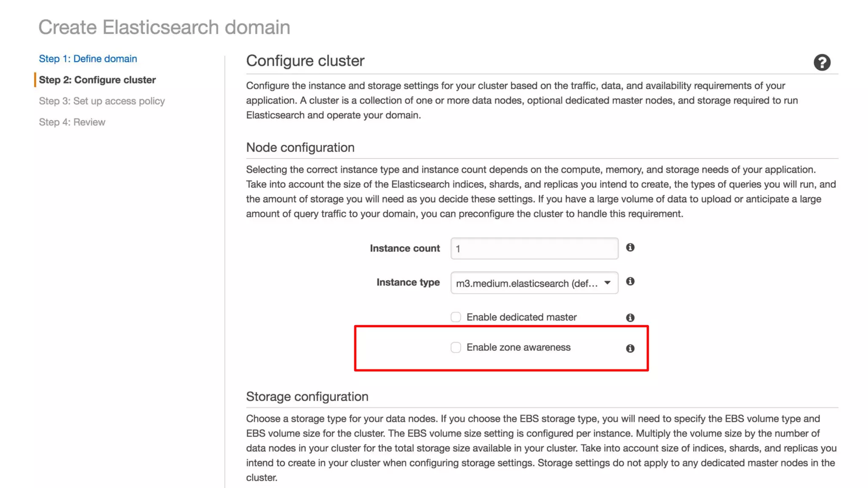Enable the dedicated master checkbox
The height and width of the screenshot is (488, 868).
pyautogui.click(x=456, y=317)
